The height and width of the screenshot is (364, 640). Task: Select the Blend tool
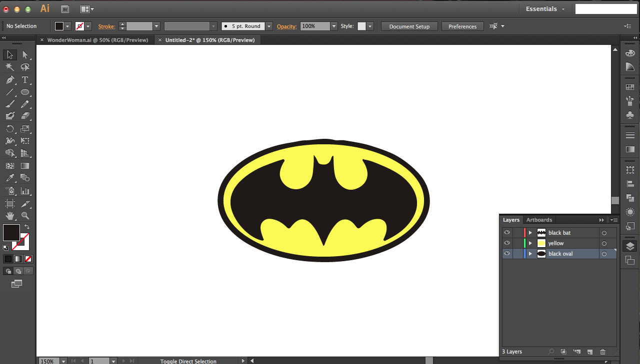[25, 178]
